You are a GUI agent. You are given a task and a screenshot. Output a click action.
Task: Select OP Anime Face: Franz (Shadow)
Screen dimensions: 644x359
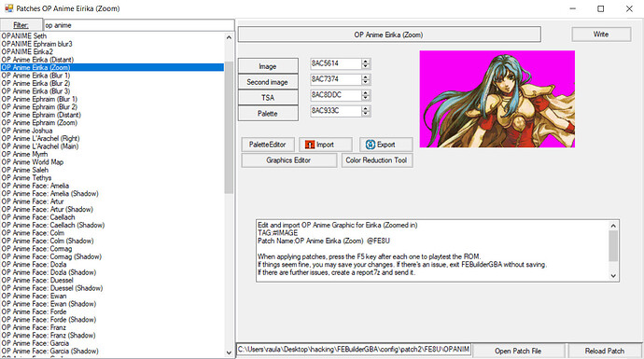click(x=112, y=335)
